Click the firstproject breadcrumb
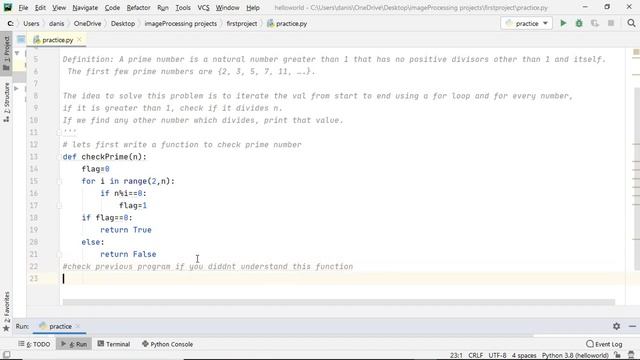640x360 pixels. click(242, 24)
